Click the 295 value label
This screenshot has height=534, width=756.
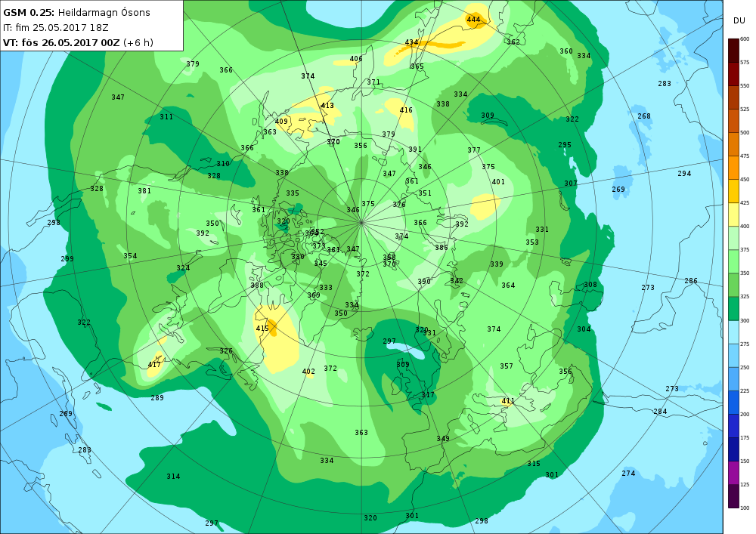[x=565, y=145]
